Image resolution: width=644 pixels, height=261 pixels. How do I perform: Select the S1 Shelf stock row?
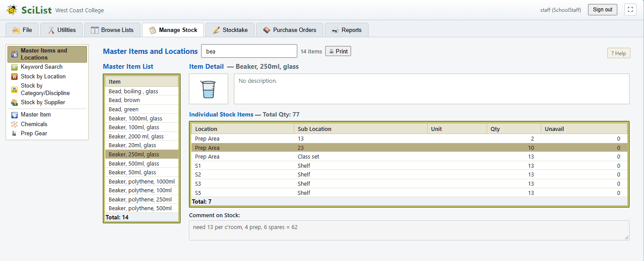point(409,166)
